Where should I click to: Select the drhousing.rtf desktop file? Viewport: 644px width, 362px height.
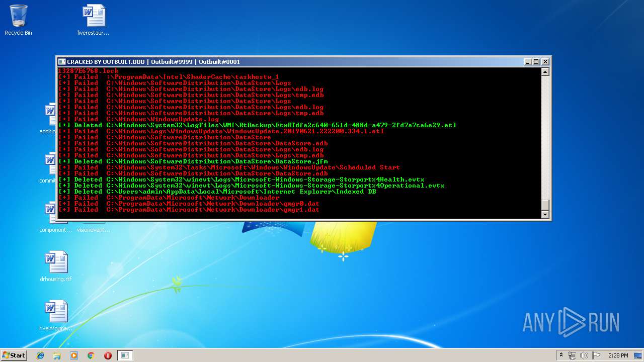(56, 266)
